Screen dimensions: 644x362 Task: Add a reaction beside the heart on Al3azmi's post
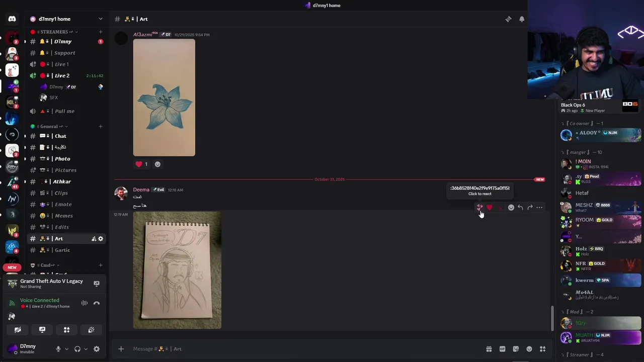(157, 164)
